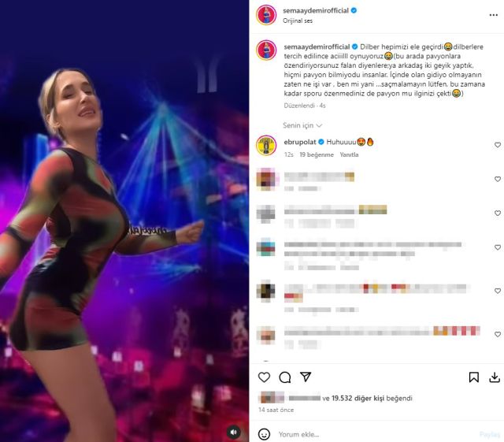Mute the video using the speaker icon
504x442 pixels.
(234, 432)
